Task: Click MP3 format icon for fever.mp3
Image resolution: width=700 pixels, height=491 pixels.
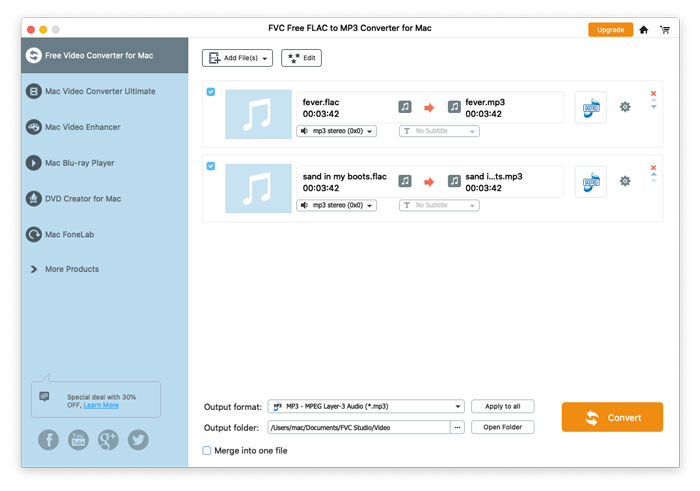Action: tap(591, 108)
